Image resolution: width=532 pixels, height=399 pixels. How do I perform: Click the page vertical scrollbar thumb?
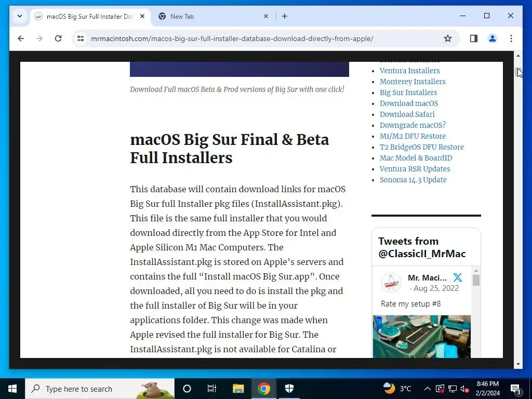click(518, 72)
